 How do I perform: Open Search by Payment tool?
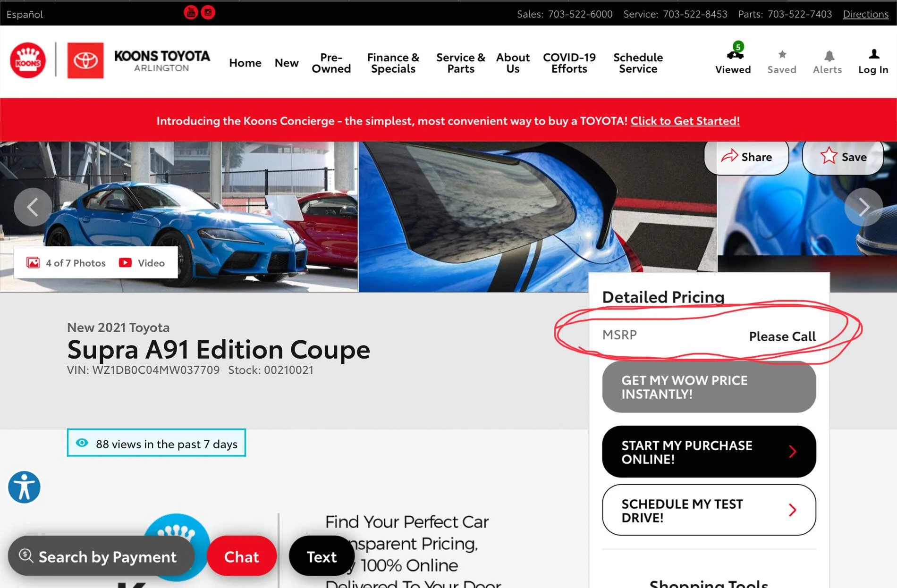pyautogui.click(x=101, y=556)
